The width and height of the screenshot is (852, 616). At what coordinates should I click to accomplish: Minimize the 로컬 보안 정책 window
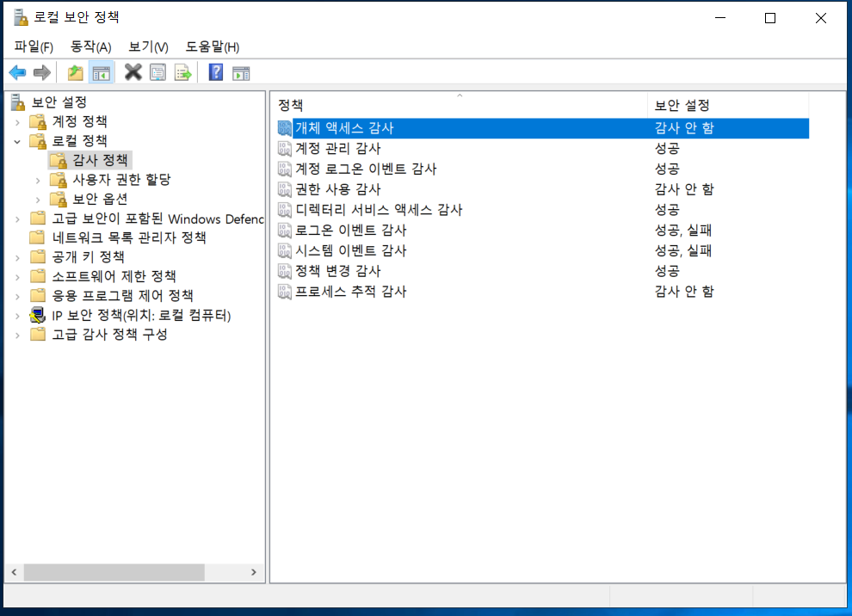pyautogui.click(x=720, y=18)
